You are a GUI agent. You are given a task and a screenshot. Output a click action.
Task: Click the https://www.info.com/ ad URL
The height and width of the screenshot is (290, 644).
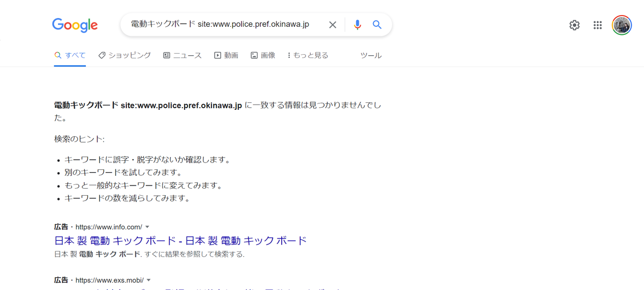click(109, 227)
